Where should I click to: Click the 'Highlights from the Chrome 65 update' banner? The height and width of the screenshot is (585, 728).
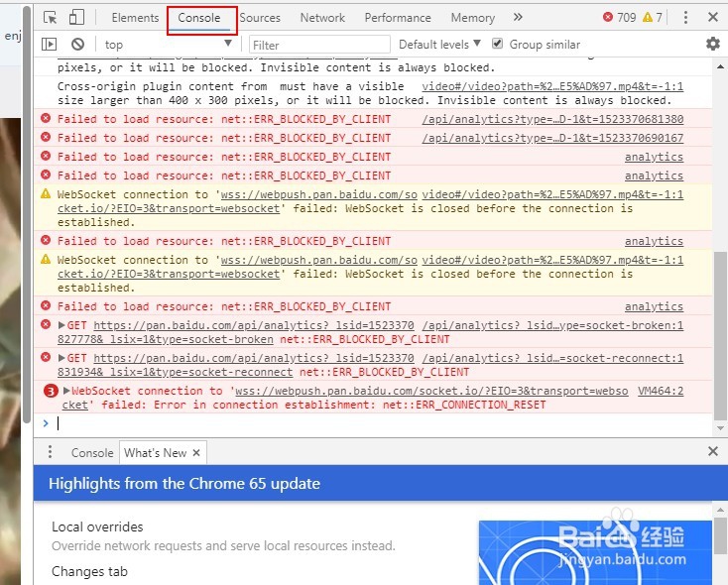coord(381,483)
